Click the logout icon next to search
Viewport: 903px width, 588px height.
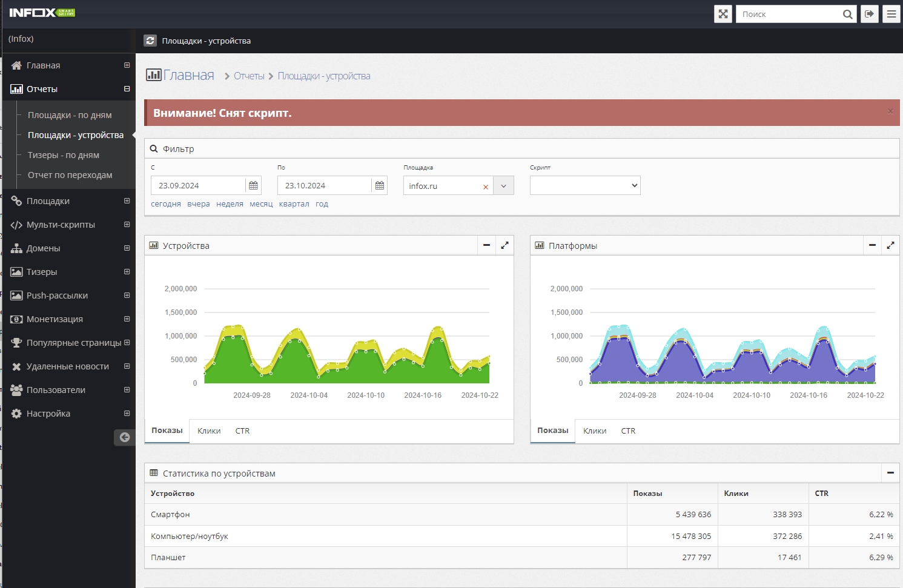coord(869,14)
